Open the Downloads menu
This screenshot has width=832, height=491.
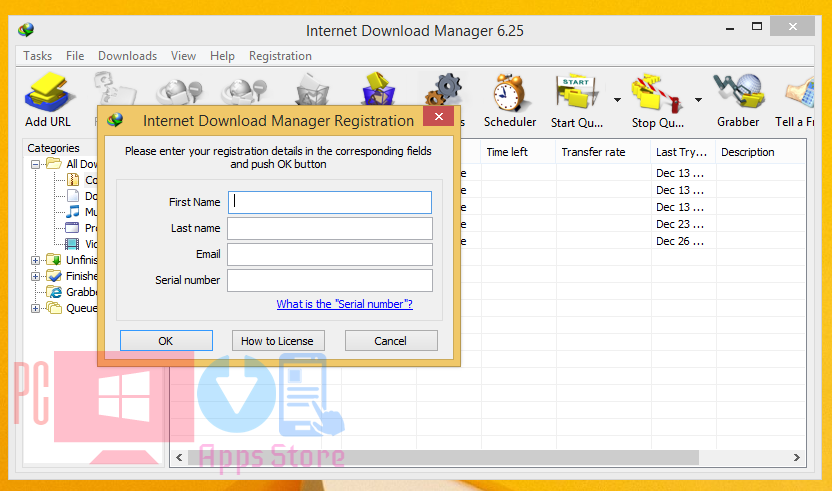tap(127, 56)
